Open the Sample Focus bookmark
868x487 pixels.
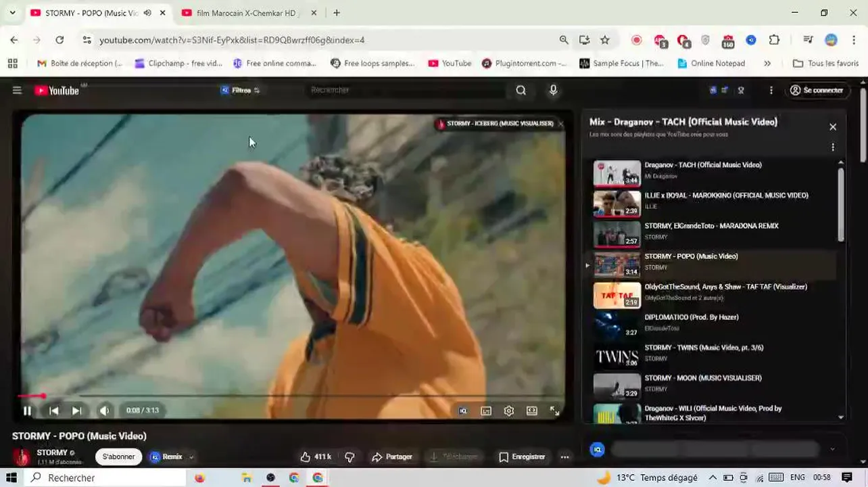coord(622,63)
